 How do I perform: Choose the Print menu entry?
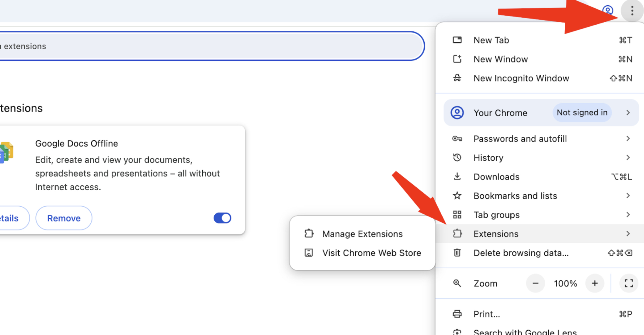pos(540,314)
